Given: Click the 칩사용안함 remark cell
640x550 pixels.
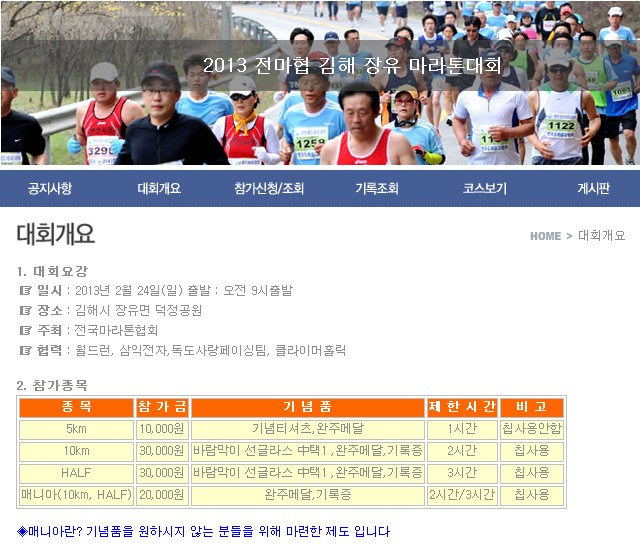Looking at the screenshot, I should tap(532, 430).
